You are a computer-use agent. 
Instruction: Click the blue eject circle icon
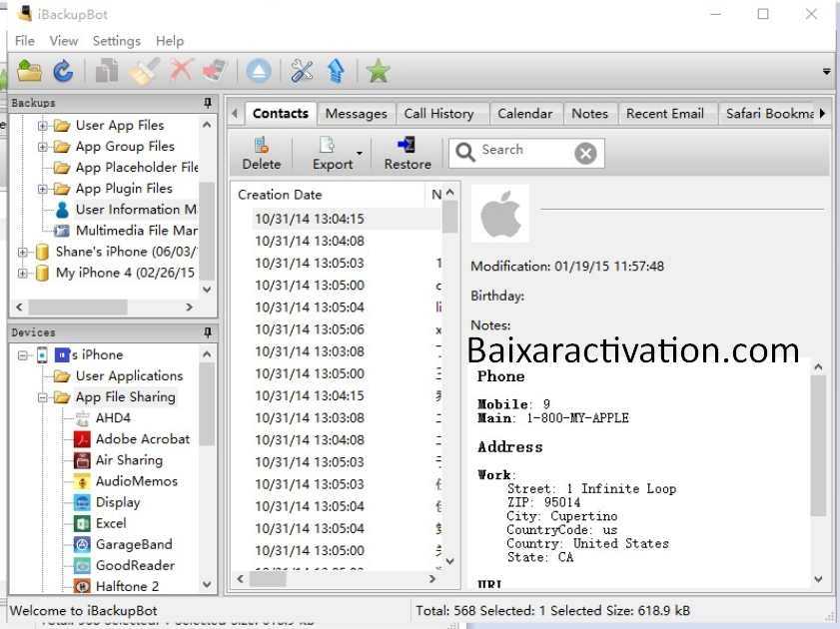(x=259, y=71)
